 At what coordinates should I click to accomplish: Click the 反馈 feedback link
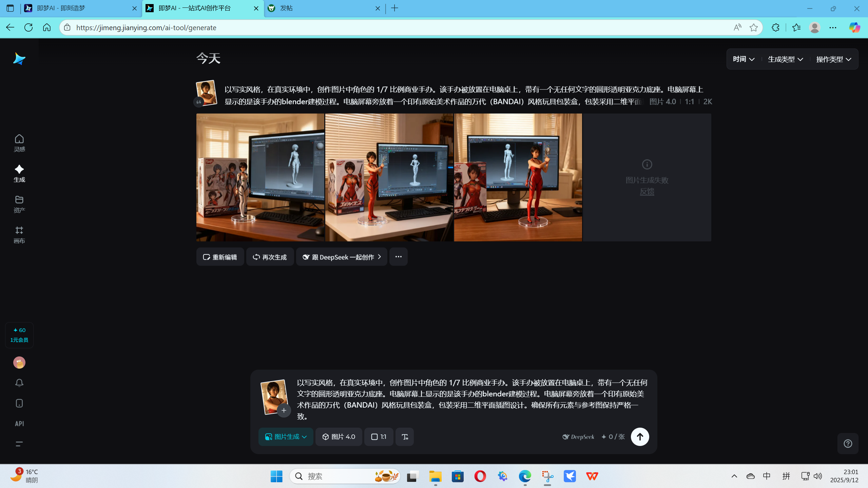coord(647,192)
